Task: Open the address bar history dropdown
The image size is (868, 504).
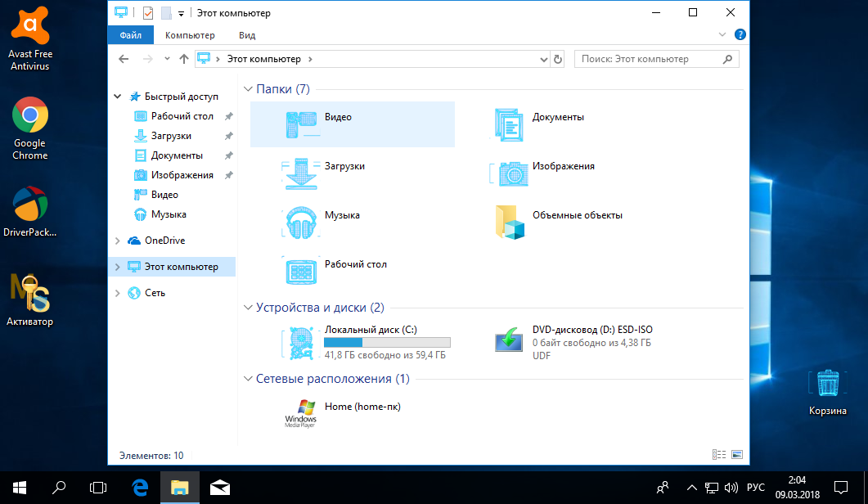Action: (543, 59)
